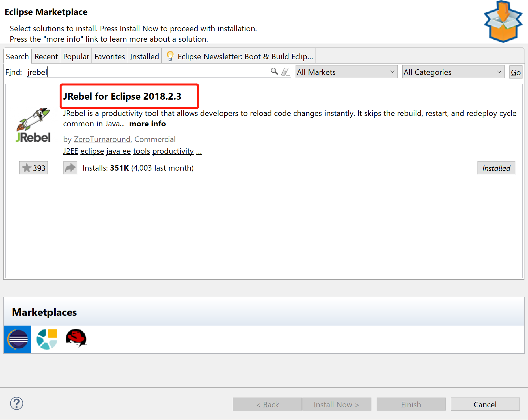Screen dimensions: 528x420
Task: Select the teal and yellow marketplace icon
Action: coord(47,339)
